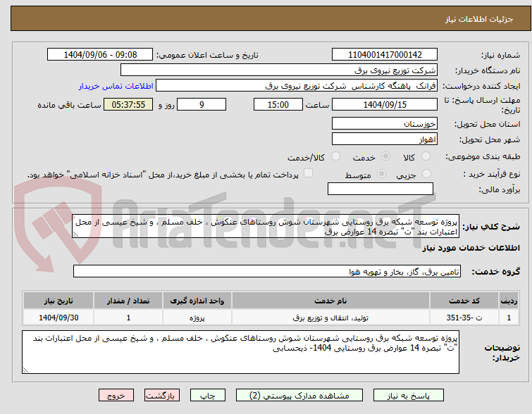The image size is (532, 414).
Task: Select the متوسط purchase type radio
Action: 381,174
